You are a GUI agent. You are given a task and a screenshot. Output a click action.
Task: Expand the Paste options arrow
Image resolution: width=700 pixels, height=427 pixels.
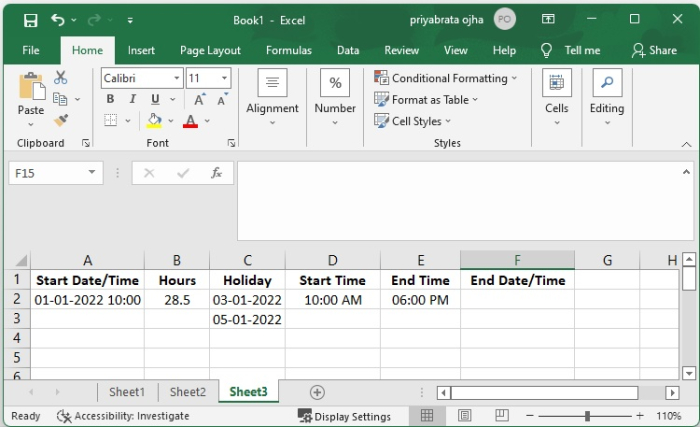pyautogui.click(x=31, y=124)
